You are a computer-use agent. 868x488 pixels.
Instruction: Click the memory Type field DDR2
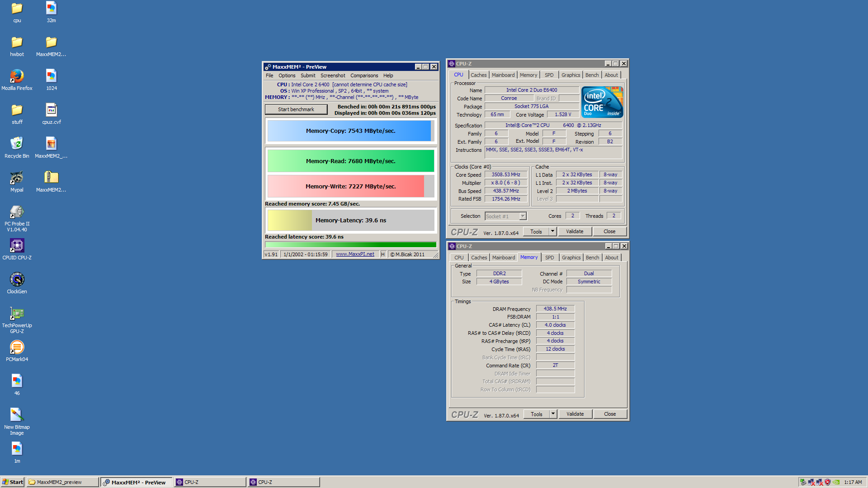(499, 273)
